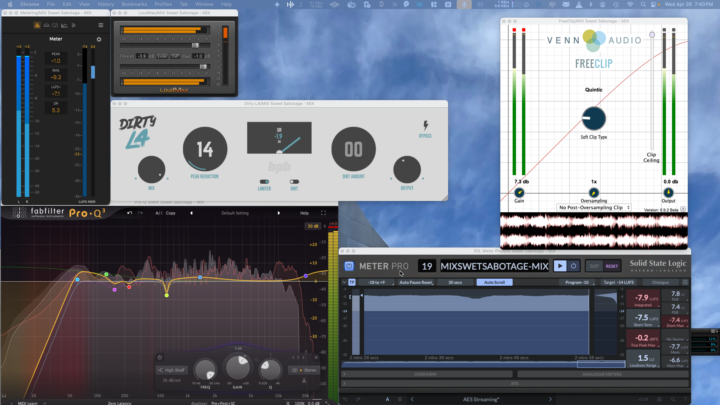This screenshot has height=405, width=720.
Task: Click the Soft Clip Type knob in FreeClip
Action: click(x=594, y=118)
